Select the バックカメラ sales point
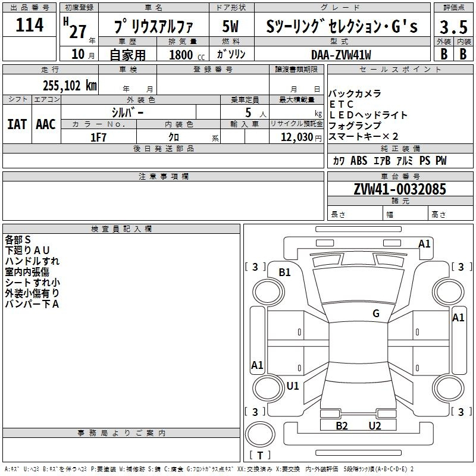Image resolution: width=476 pixels, height=476 pixels. click(355, 93)
